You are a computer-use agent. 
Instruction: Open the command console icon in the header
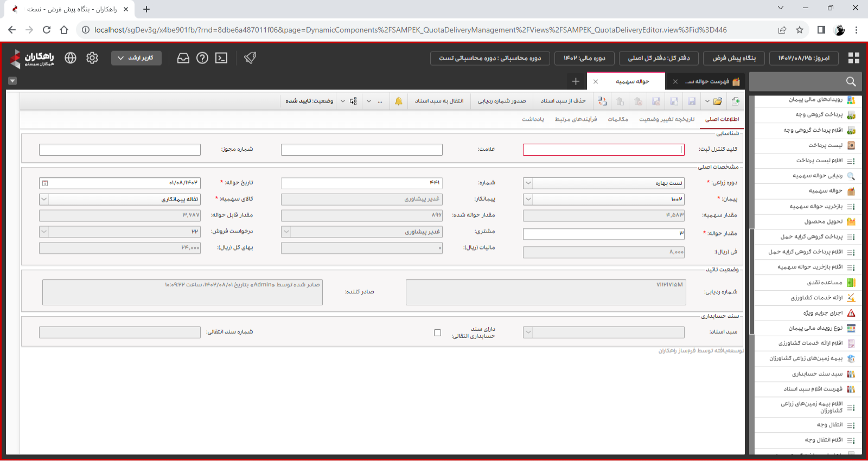[221, 57]
